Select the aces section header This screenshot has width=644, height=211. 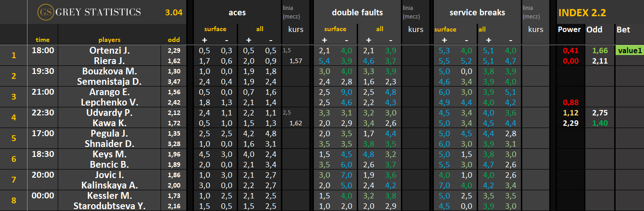coord(237,13)
